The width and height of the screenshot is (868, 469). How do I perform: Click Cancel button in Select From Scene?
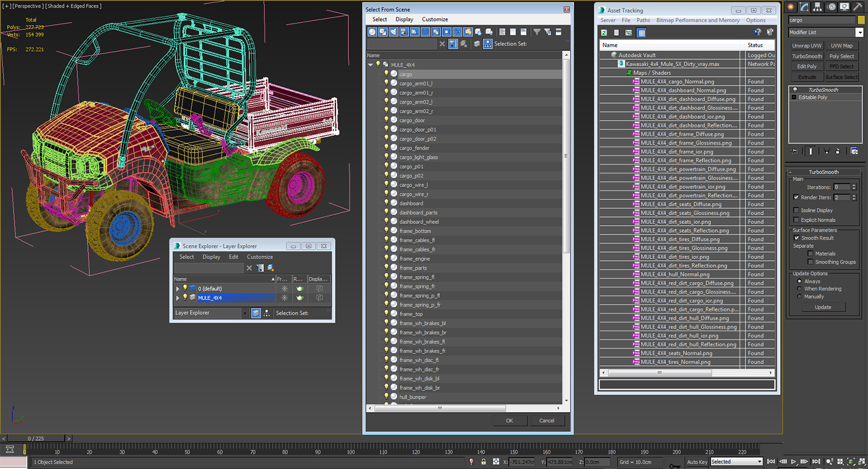click(x=547, y=420)
